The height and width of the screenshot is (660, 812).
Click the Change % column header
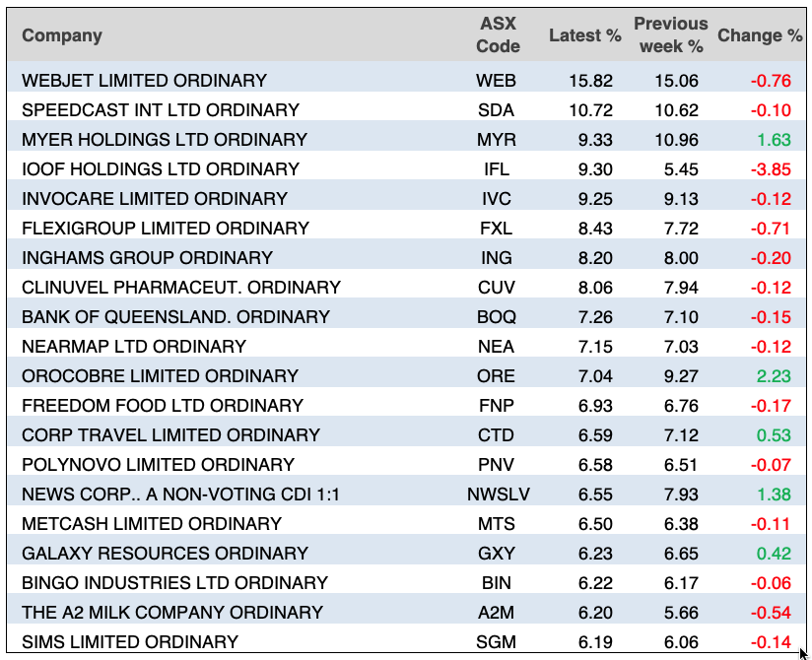click(759, 35)
